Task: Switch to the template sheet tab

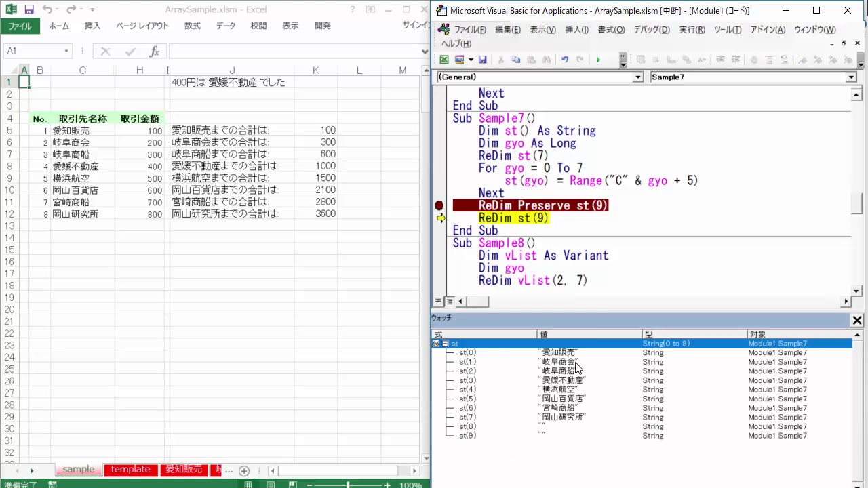Action: 130,470
